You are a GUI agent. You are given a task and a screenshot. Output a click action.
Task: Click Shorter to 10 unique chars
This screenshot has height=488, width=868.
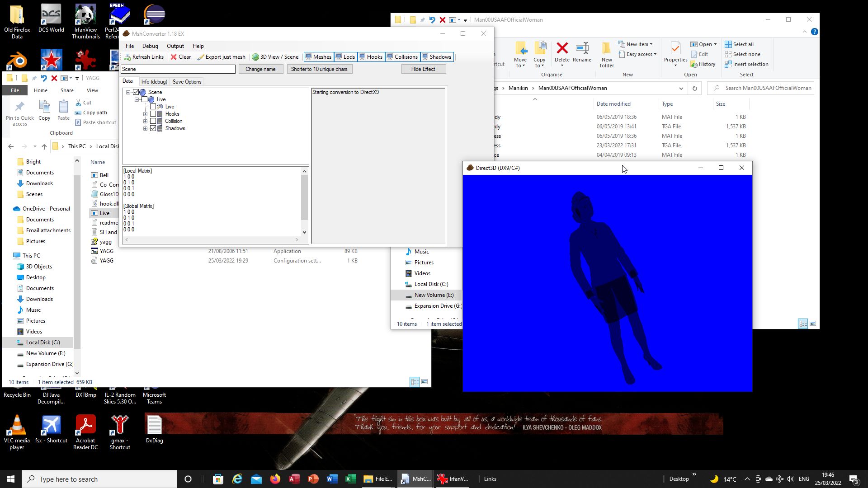tap(319, 69)
